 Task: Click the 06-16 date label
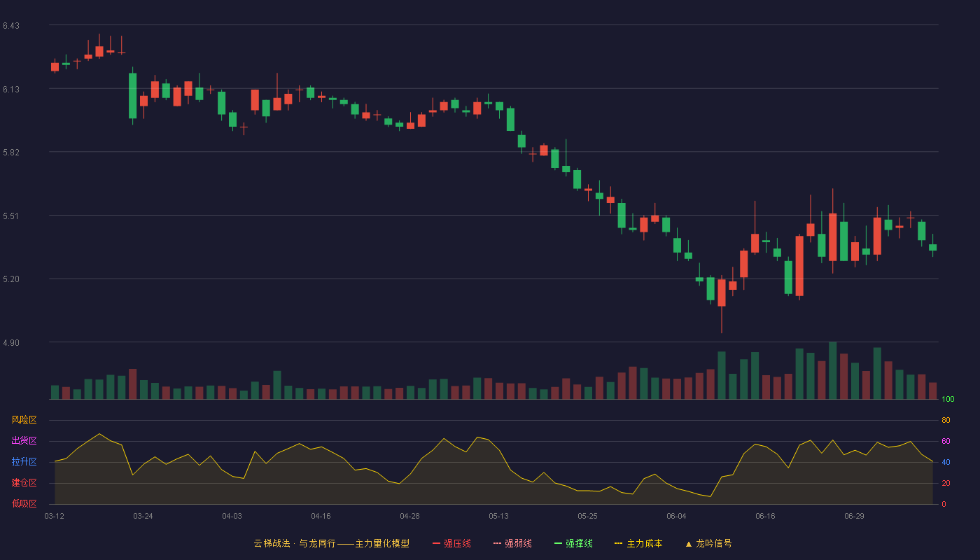click(x=765, y=516)
